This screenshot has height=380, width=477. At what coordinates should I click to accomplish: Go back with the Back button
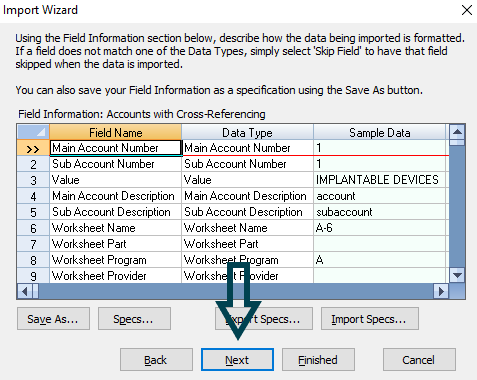pyautogui.click(x=156, y=360)
